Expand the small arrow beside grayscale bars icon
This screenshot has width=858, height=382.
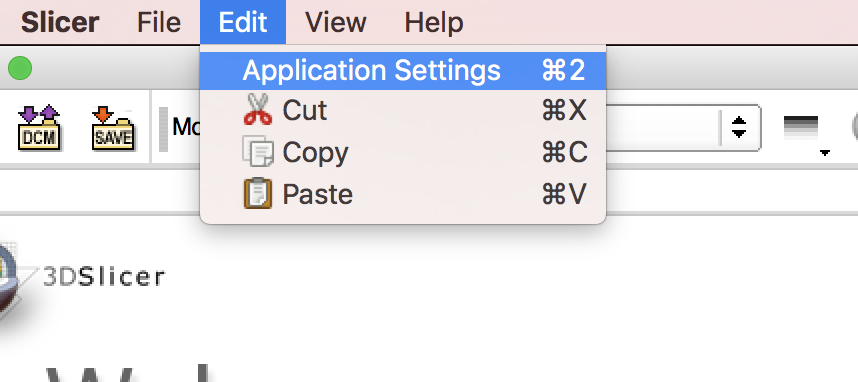825,153
